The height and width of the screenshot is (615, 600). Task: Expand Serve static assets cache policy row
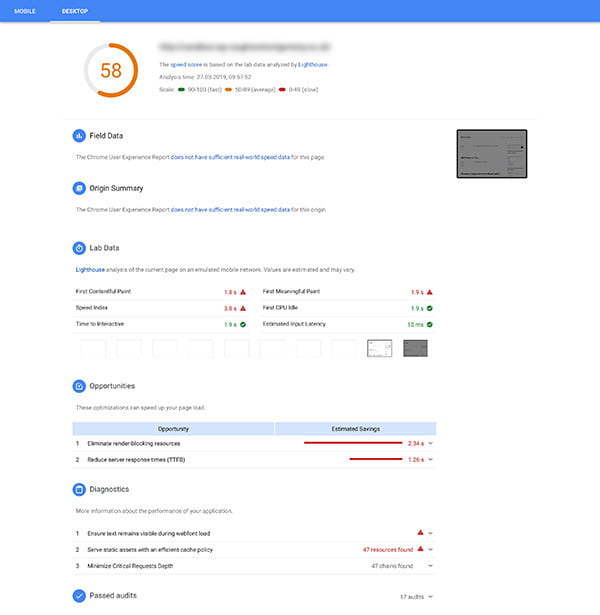pyautogui.click(x=431, y=549)
